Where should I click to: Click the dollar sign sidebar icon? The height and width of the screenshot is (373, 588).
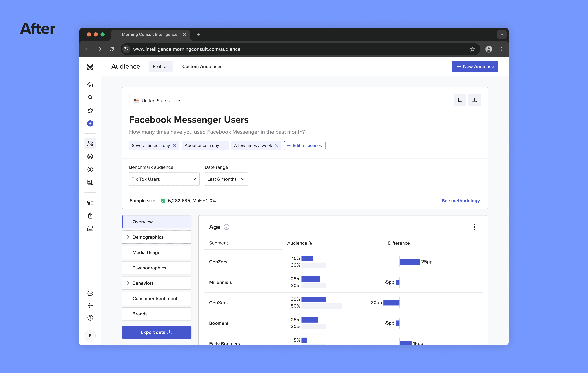[90, 169]
